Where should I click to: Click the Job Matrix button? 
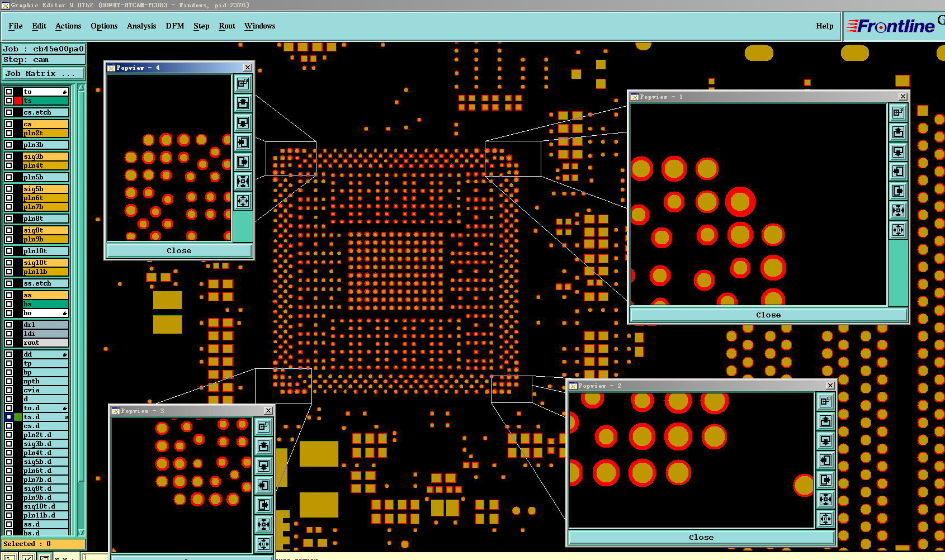coord(44,73)
